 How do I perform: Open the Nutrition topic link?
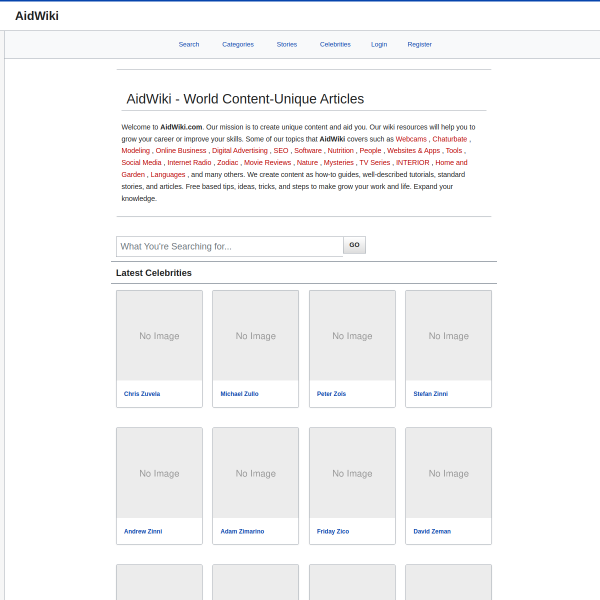(340, 150)
